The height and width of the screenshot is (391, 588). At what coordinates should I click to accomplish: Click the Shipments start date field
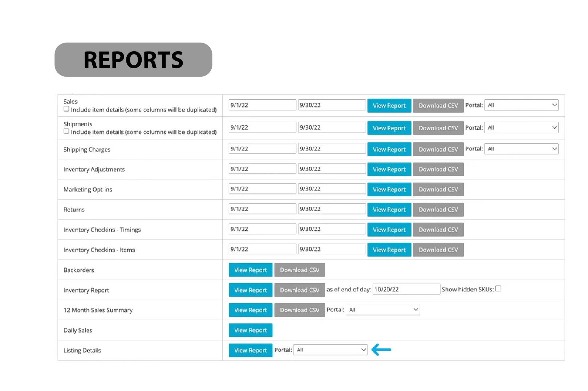coord(263,128)
